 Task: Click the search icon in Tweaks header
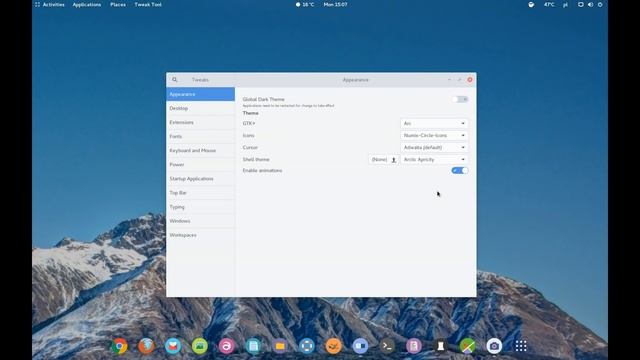[175, 80]
